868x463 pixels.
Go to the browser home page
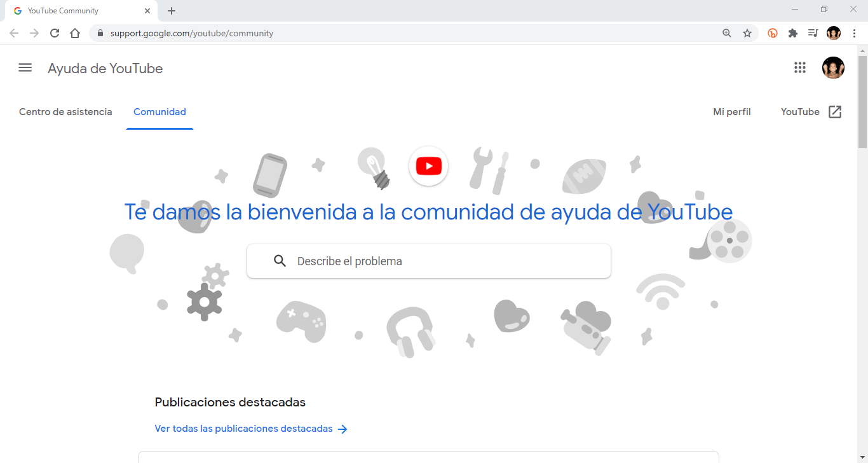pos(75,33)
